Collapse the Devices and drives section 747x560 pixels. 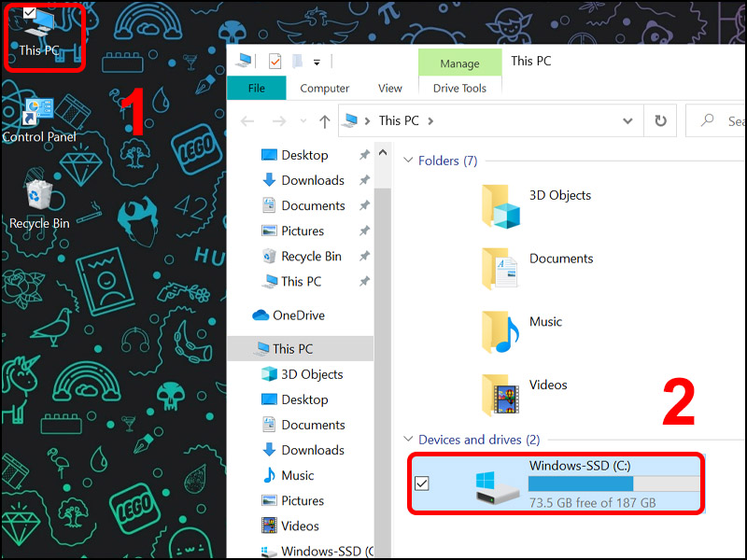coord(409,439)
